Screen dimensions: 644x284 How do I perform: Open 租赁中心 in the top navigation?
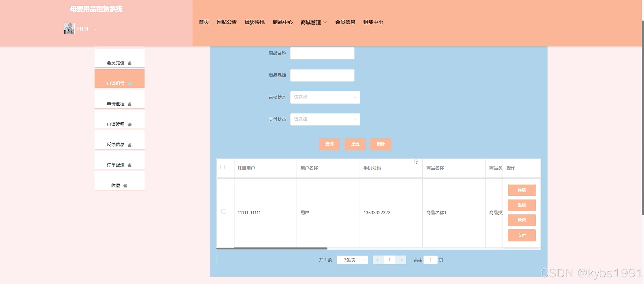373,22
